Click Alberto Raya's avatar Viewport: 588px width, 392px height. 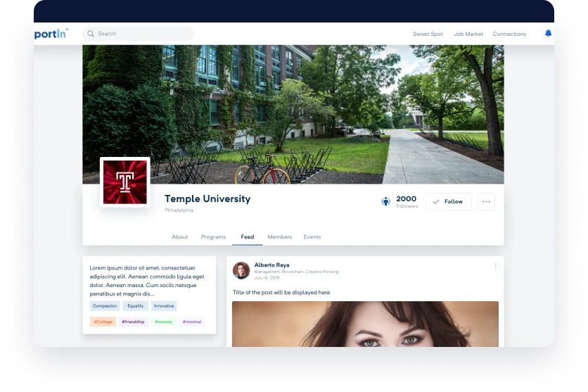pyautogui.click(x=241, y=270)
